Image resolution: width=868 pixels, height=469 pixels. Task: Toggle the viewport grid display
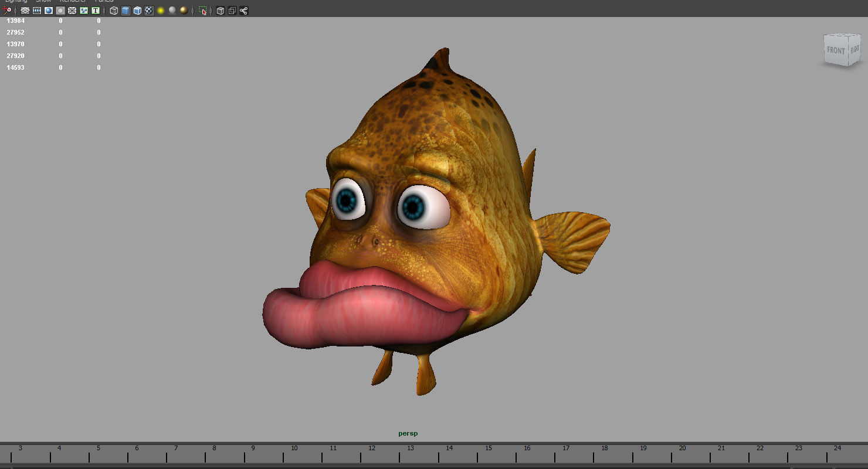pos(25,11)
